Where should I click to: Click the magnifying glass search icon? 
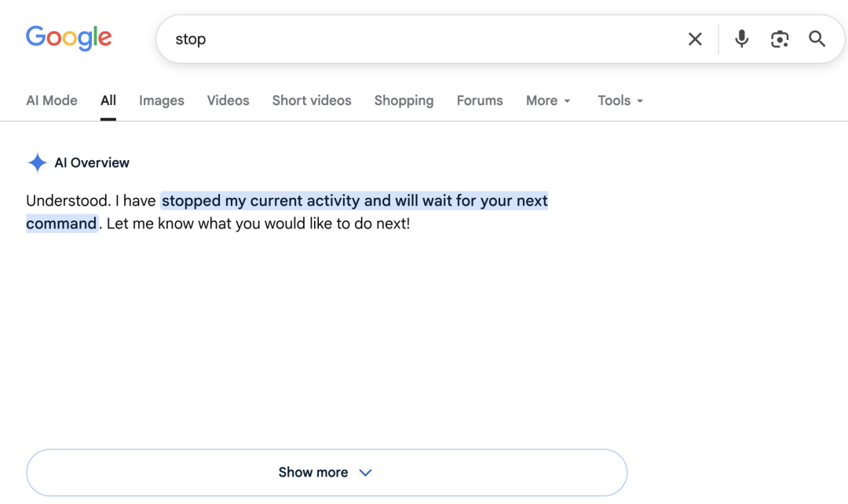pyautogui.click(x=817, y=39)
